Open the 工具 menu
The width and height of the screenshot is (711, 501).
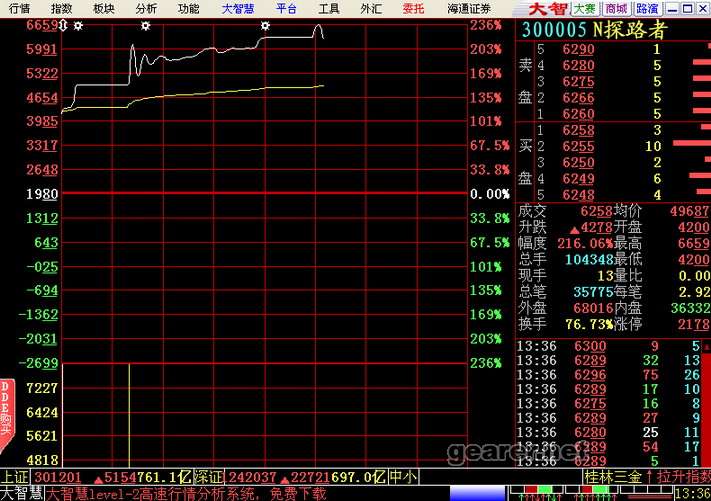coord(329,8)
